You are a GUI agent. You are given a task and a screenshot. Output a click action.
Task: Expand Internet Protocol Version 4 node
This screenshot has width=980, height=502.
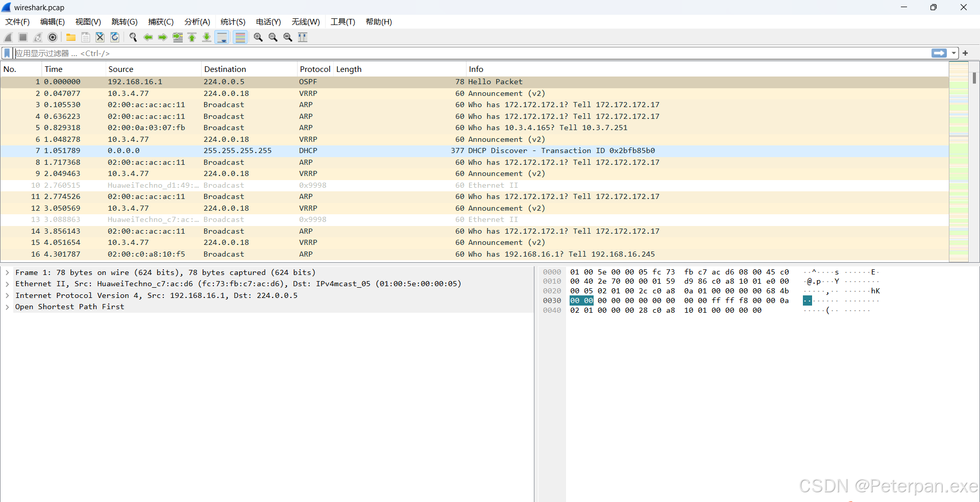8,295
